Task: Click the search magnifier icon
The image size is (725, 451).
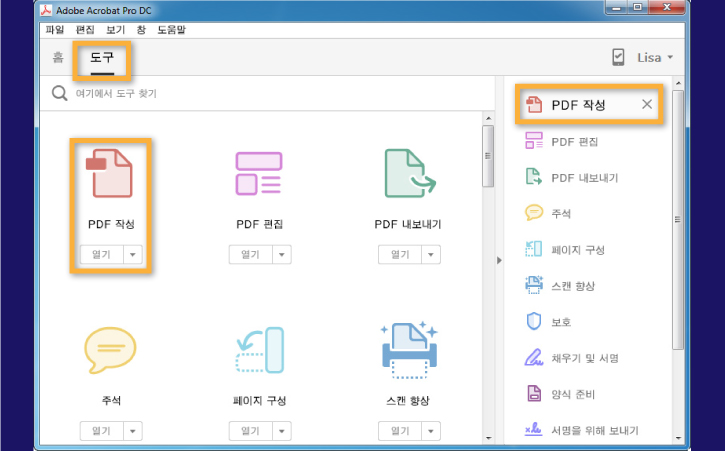Action: (60, 93)
